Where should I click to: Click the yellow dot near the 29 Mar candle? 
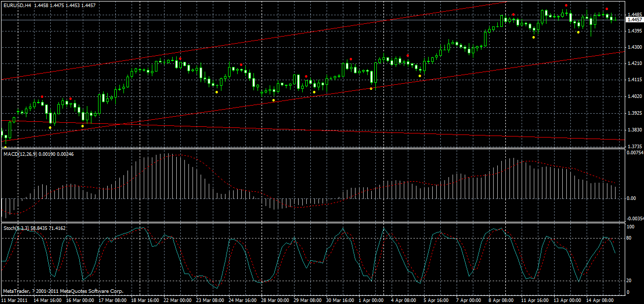point(314,92)
